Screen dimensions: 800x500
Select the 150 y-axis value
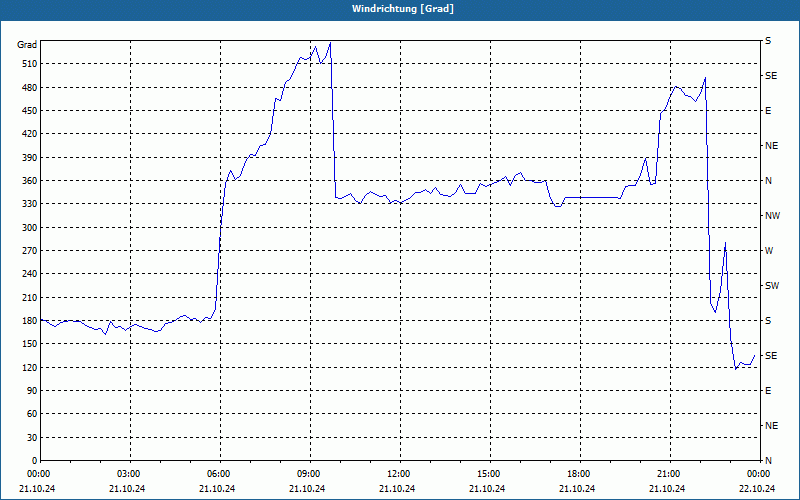coord(30,344)
